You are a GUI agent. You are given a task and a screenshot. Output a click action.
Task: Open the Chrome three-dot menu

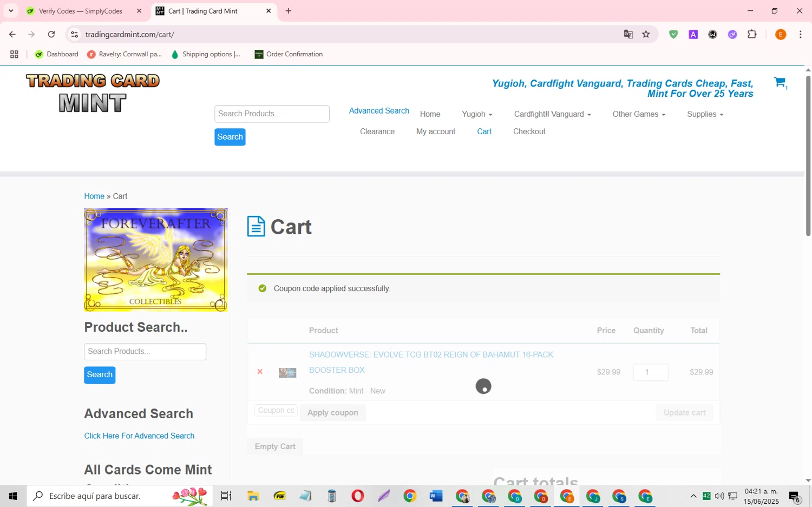tap(801, 34)
